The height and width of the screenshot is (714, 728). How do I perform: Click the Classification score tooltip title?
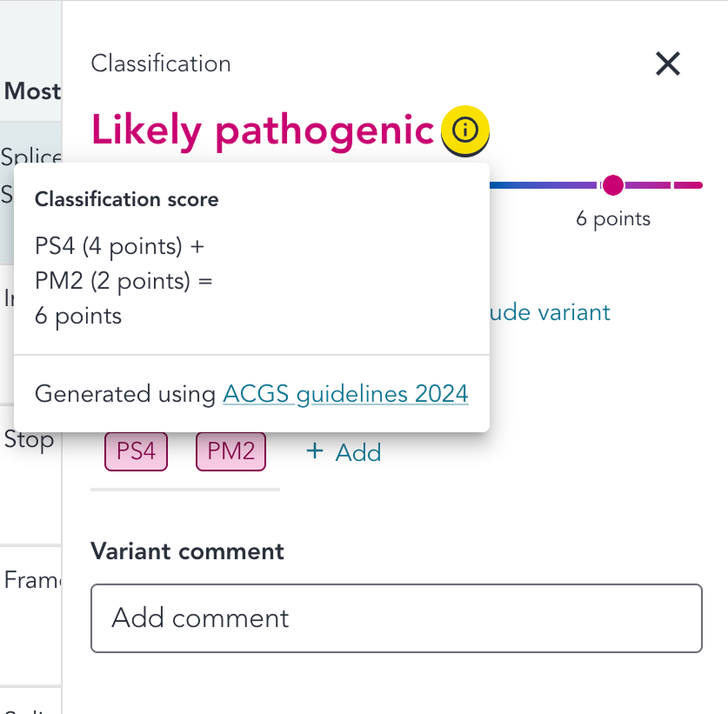point(126,199)
